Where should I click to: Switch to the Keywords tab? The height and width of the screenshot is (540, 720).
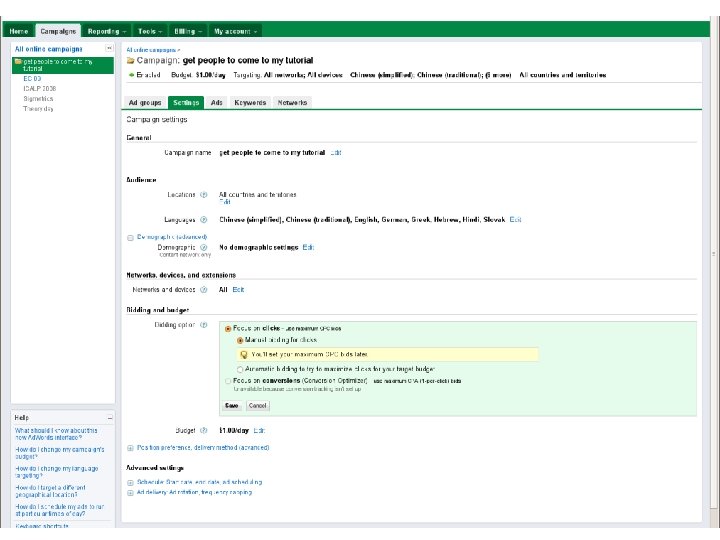click(249, 103)
